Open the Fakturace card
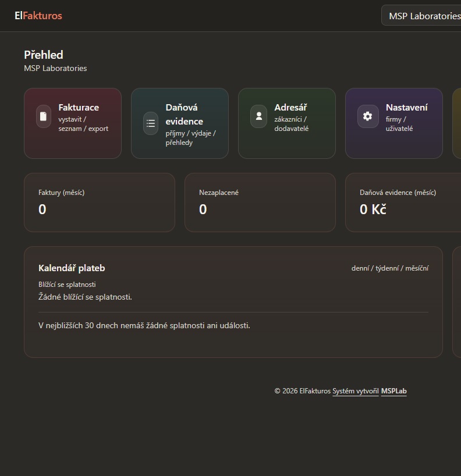461x476 pixels. 73,123
